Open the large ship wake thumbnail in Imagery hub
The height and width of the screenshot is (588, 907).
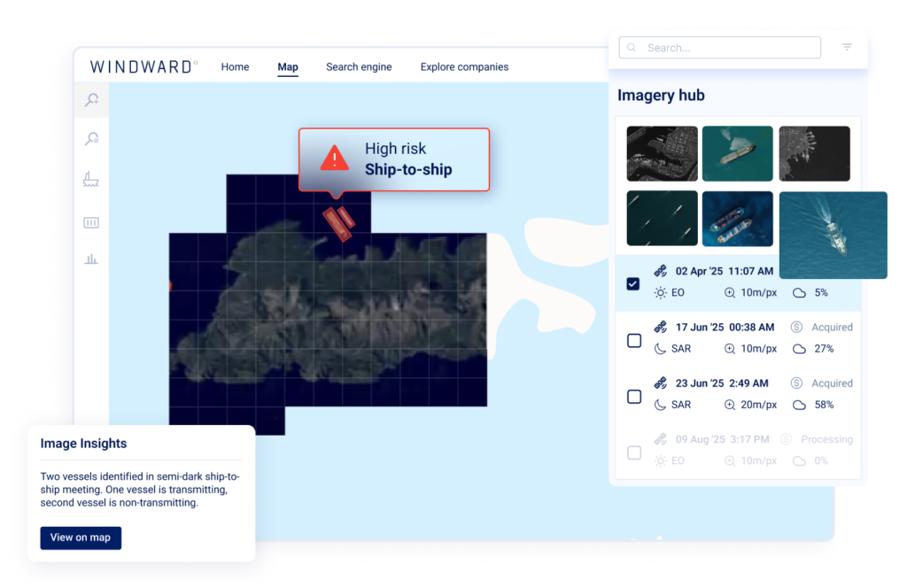833,235
